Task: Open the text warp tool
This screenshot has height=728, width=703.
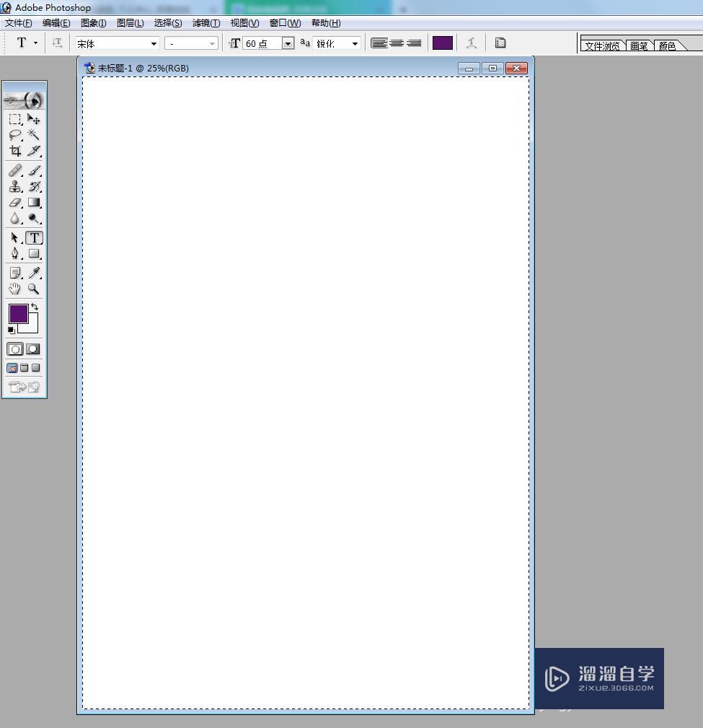Action: coord(472,43)
